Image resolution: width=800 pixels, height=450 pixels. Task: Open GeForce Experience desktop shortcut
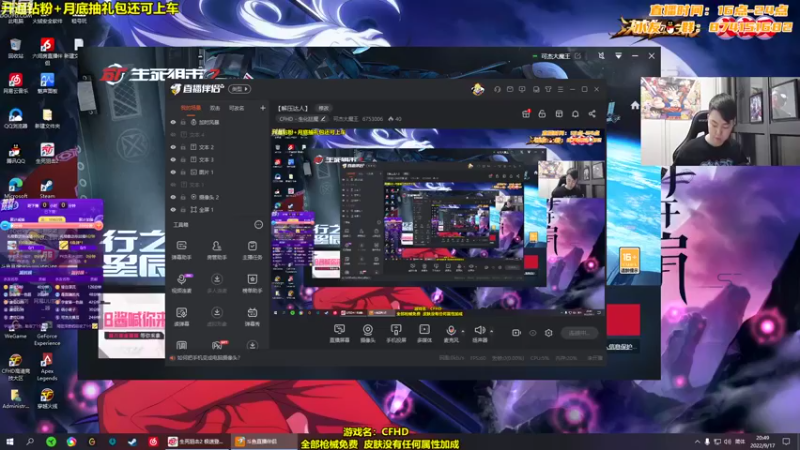point(47,332)
